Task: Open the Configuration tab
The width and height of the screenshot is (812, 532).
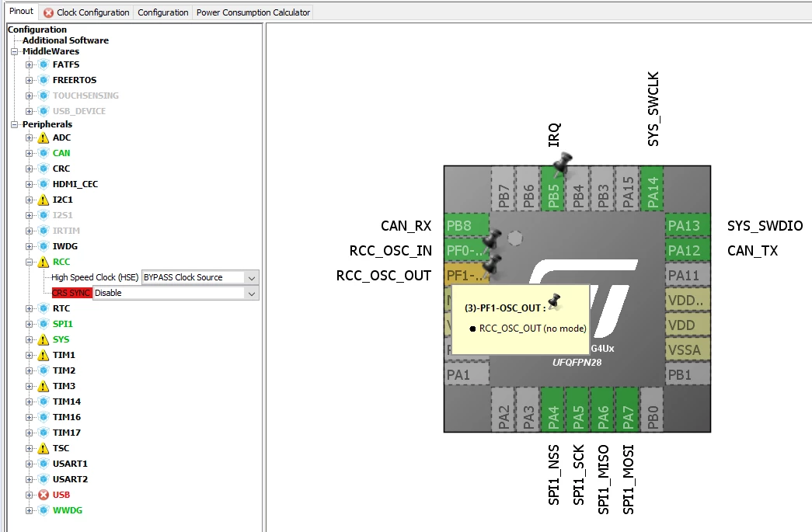Action: pos(162,12)
